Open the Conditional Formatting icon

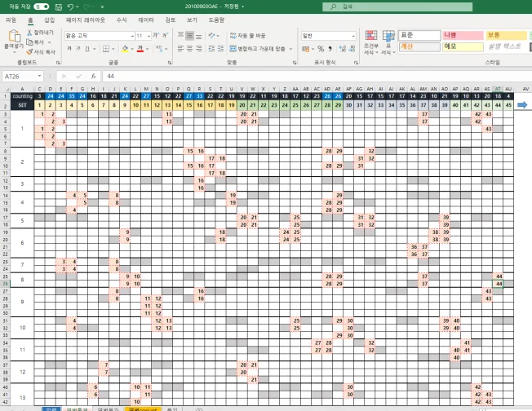pyautogui.click(x=370, y=35)
